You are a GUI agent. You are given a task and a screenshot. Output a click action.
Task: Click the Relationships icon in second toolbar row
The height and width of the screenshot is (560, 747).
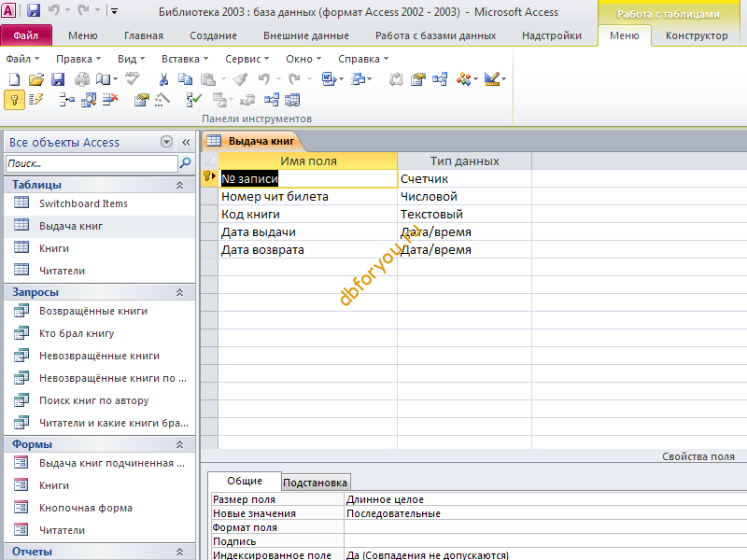coord(272,100)
